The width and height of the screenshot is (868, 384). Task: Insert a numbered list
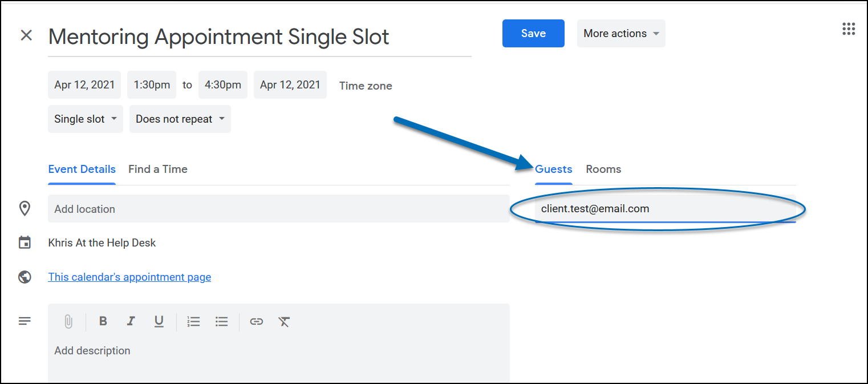(194, 322)
